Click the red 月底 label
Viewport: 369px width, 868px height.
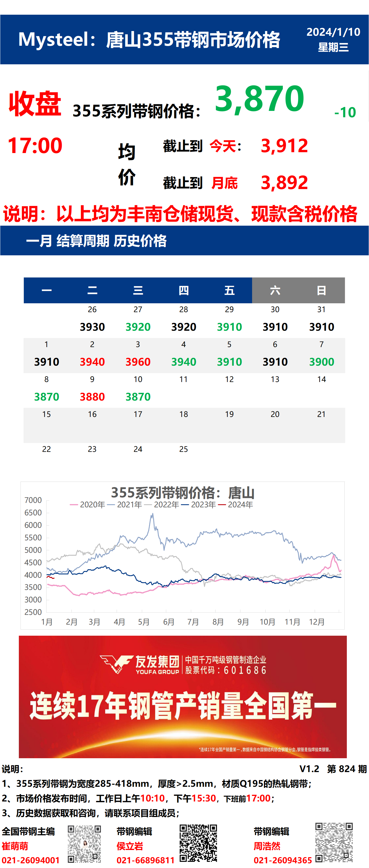tap(225, 183)
